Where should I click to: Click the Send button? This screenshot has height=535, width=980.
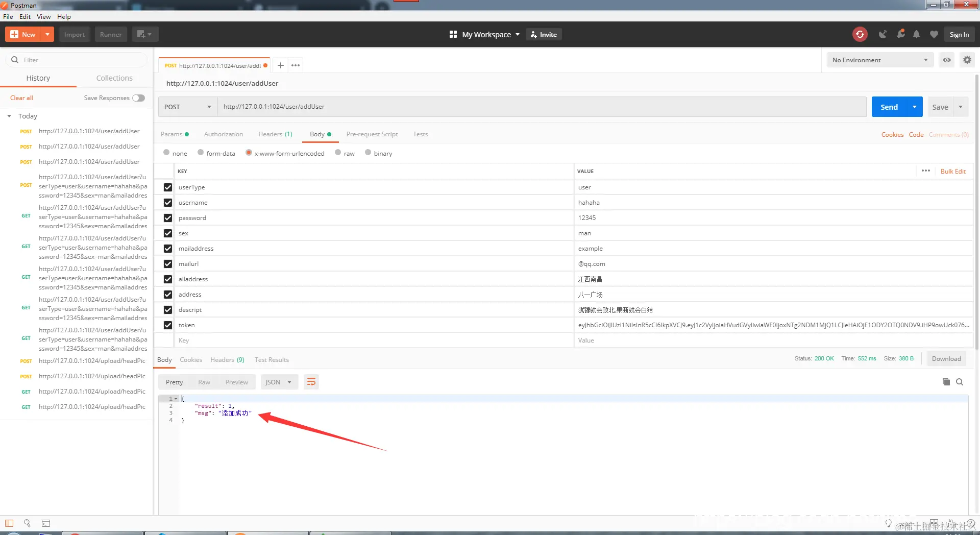pos(889,107)
